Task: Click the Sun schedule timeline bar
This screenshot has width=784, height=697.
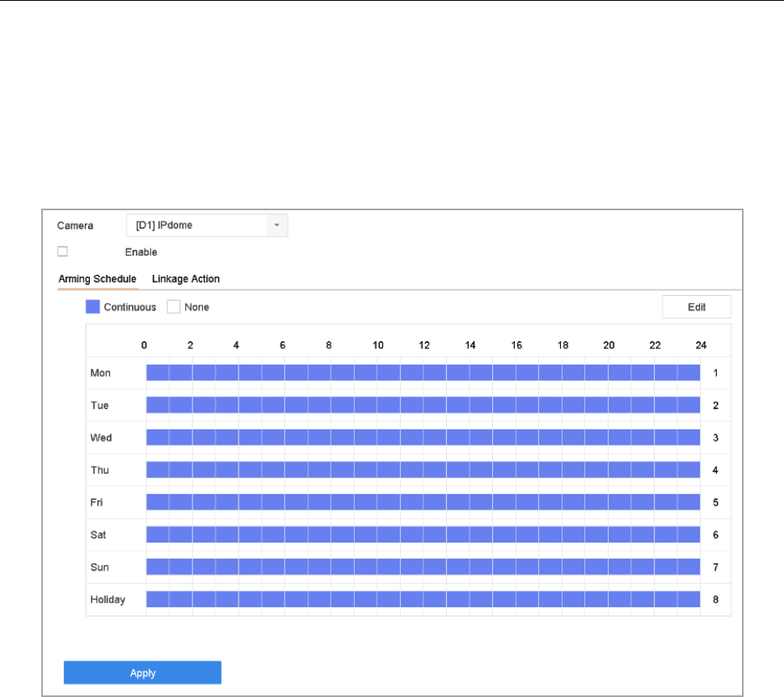Action: tap(423, 567)
